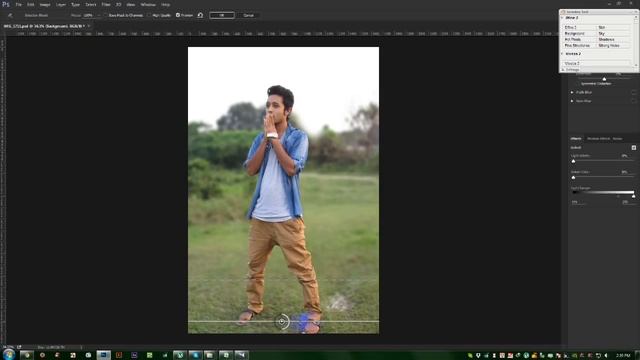Enable the Path Blur checkbox
The height and width of the screenshot is (360, 640).
click(633, 92)
